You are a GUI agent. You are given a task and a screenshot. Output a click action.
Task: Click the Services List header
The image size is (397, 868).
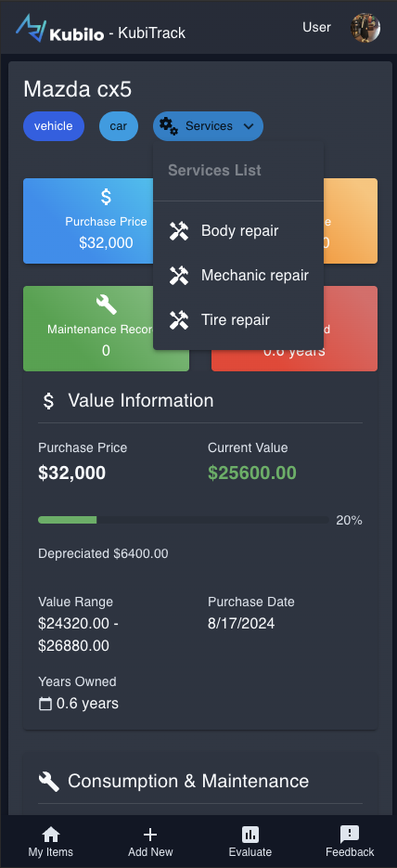click(x=214, y=170)
